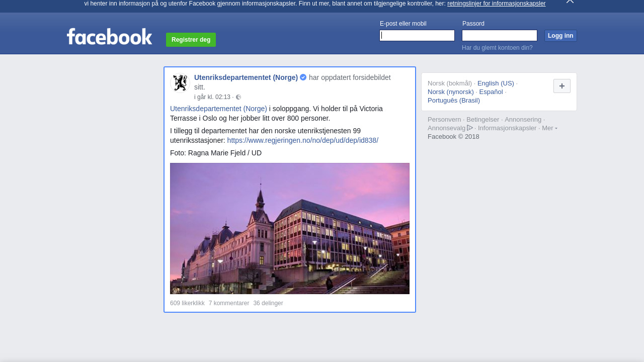Screen dimensions: 644x362
Task: Click the Logg inn button
Action: click(x=560, y=36)
